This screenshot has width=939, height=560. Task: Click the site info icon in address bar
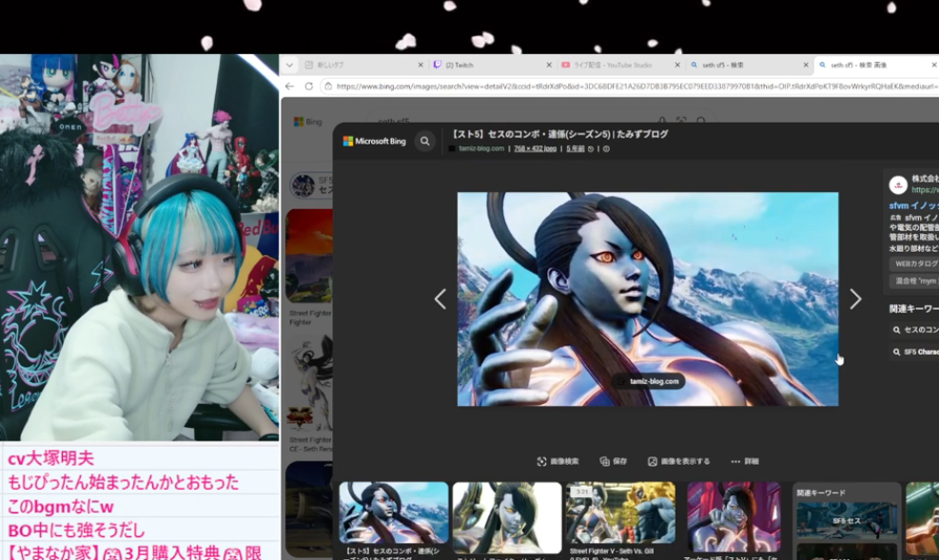[x=328, y=87]
